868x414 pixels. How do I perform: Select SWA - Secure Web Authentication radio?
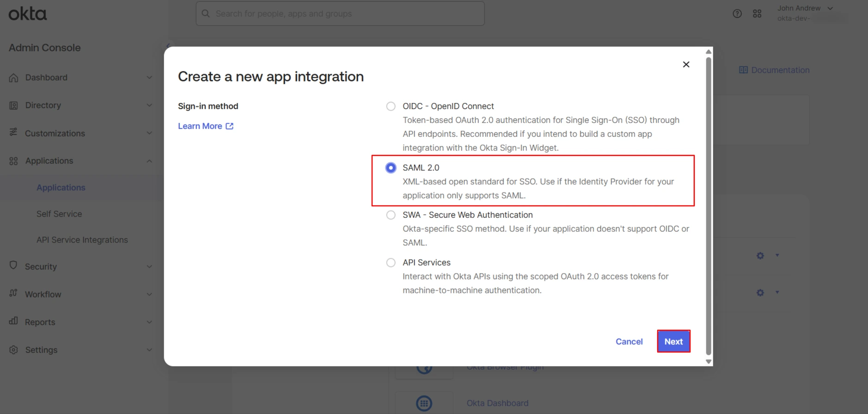point(391,215)
